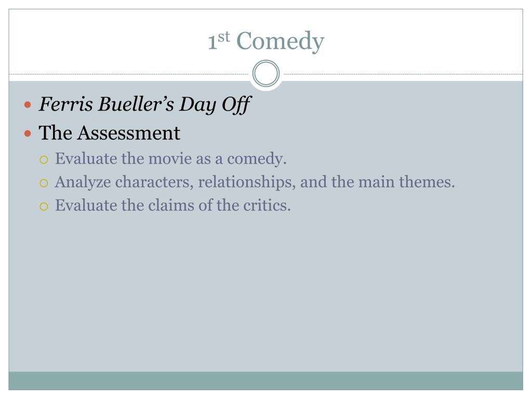This screenshot has height=399, width=532.
Task: Click 'Evaluate the claims of the critics.' line
Action: 173,205
